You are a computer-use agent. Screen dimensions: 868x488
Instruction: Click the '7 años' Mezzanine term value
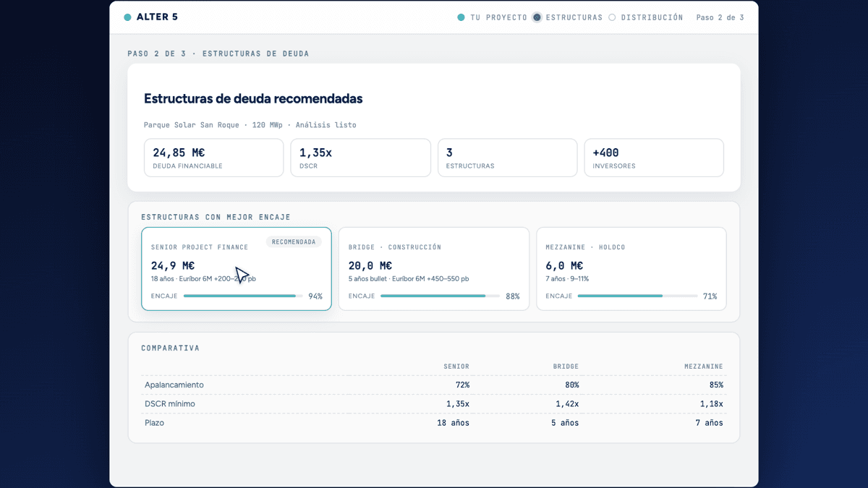(x=710, y=423)
